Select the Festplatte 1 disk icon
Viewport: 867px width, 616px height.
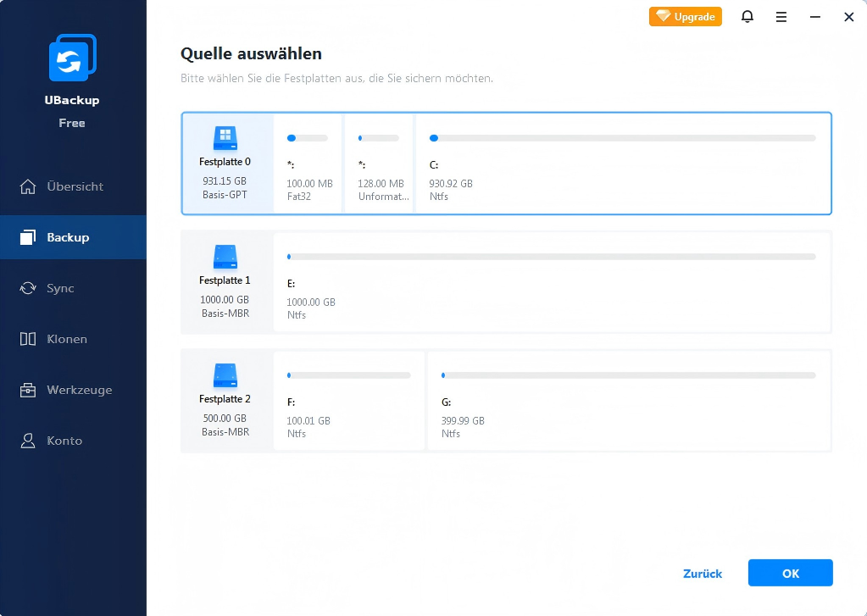[x=225, y=257]
